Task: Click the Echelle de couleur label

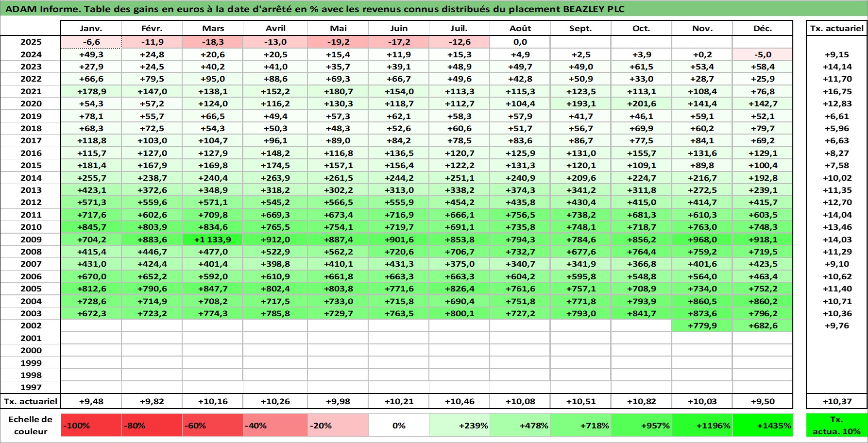Action: click(x=31, y=425)
